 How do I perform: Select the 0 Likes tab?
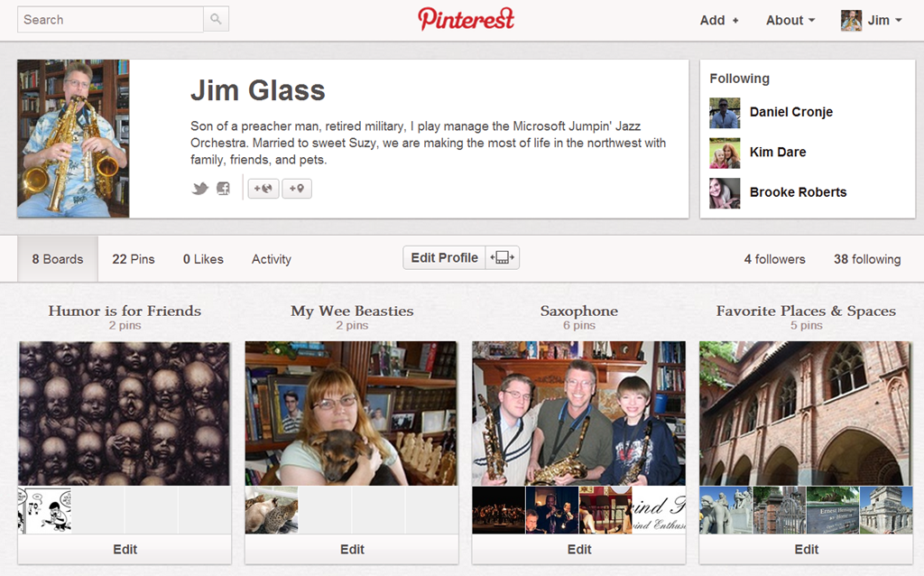click(203, 259)
